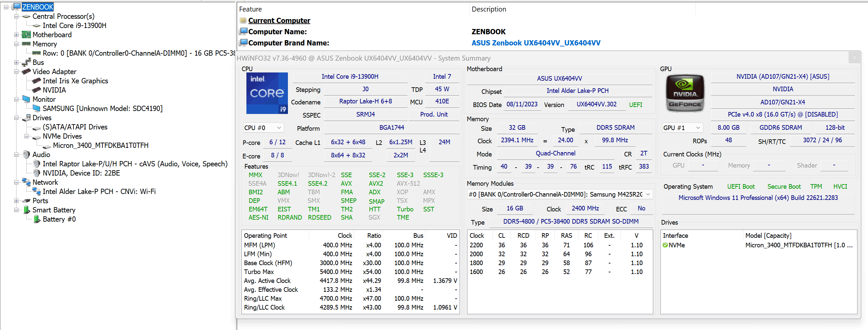Select the Turbo Max operating point row
Image resolution: width=868 pixels, height=330 pixels.
(x=350, y=272)
